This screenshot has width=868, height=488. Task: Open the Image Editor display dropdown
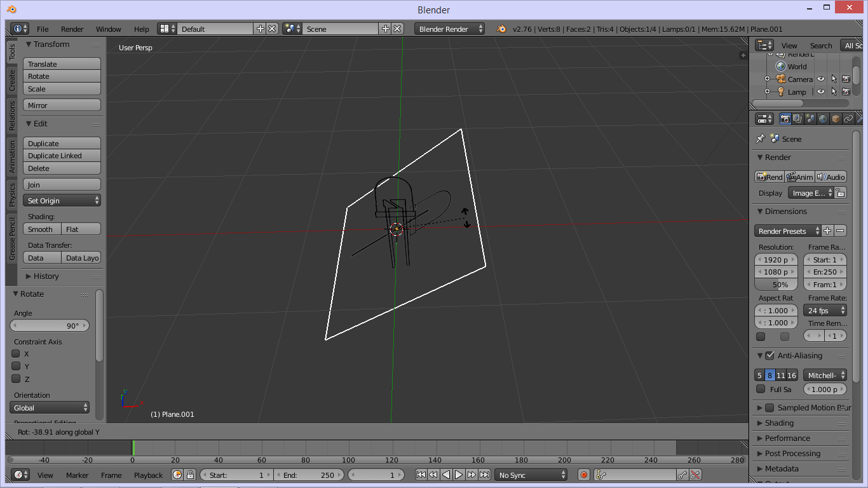811,193
